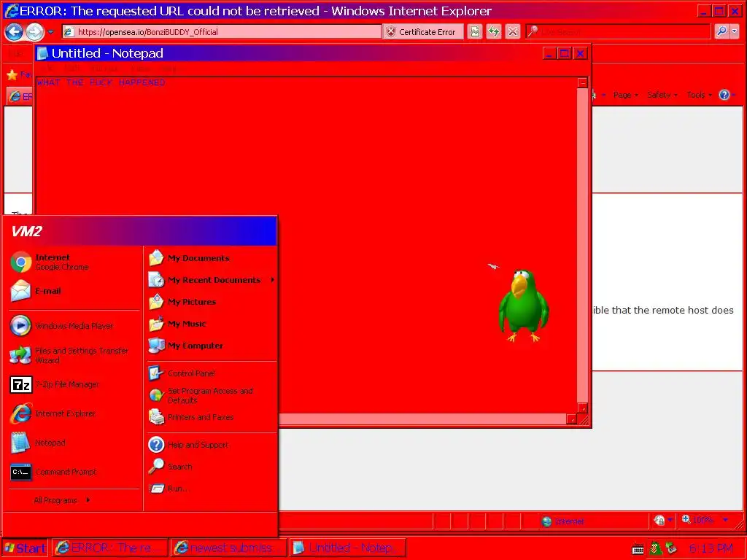
Task: Click the IE refresh button
Action: tap(494, 32)
